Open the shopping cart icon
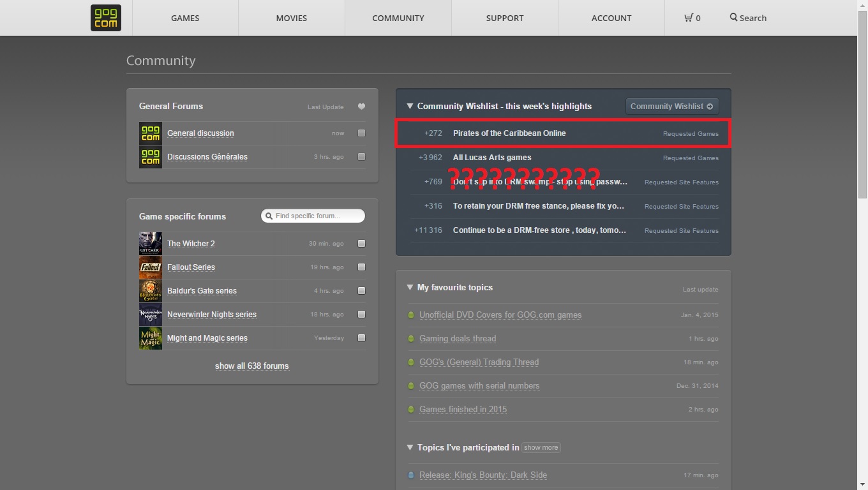Viewport: 868px width, 490px height. point(689,18)
